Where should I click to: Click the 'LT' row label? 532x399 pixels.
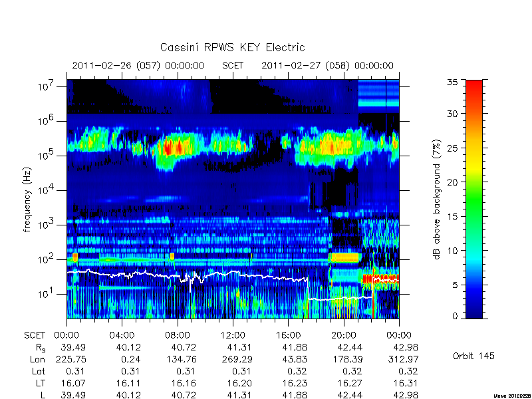coord(41,384)
